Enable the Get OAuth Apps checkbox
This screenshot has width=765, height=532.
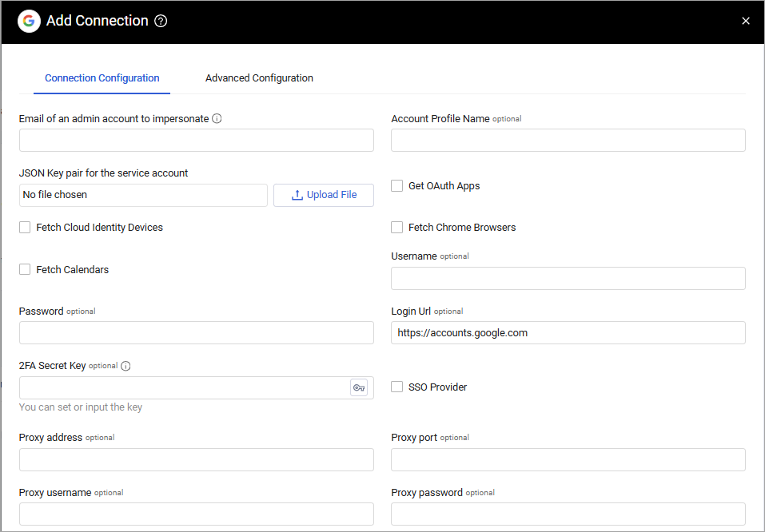point(396,186)
